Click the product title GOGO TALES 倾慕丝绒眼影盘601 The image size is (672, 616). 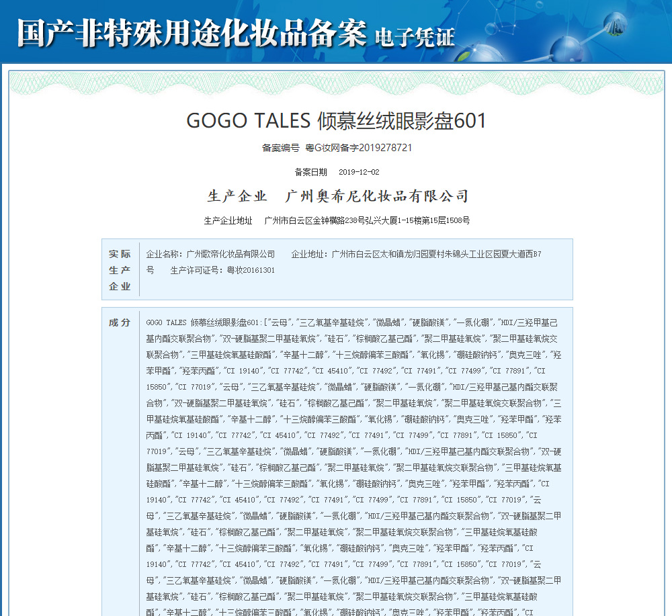tap(337, 121)
